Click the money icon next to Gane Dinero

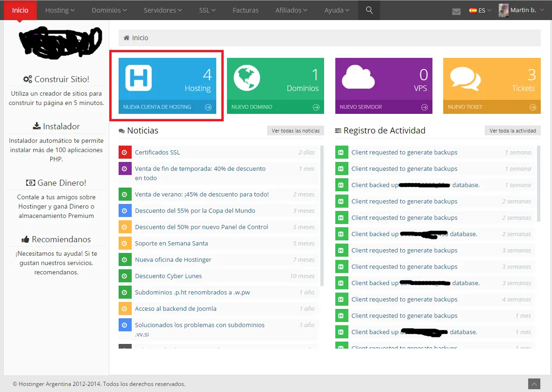(31, 182)
